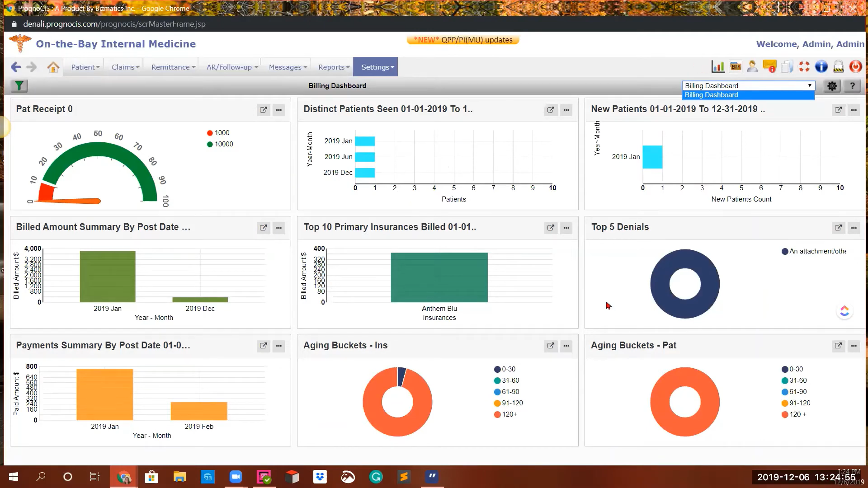Click the bar chart dashboard icon
Viewport: 868px width, 488px height.
[718, 67]
